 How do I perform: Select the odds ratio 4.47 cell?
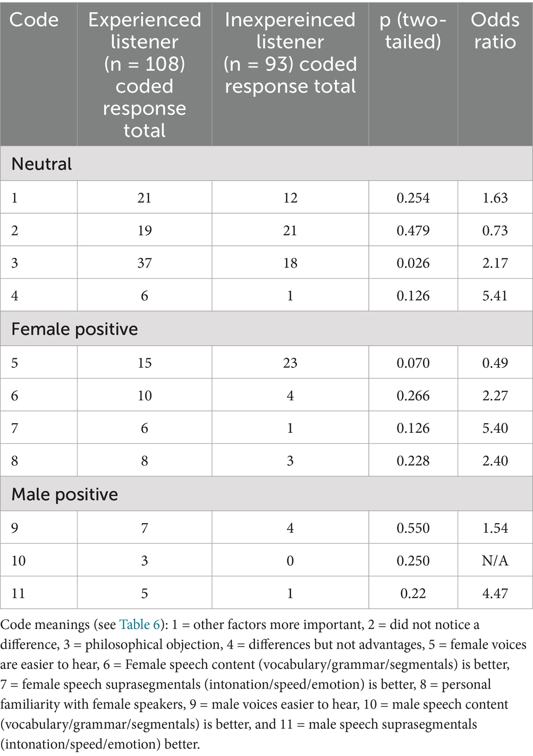click(495, 593)
